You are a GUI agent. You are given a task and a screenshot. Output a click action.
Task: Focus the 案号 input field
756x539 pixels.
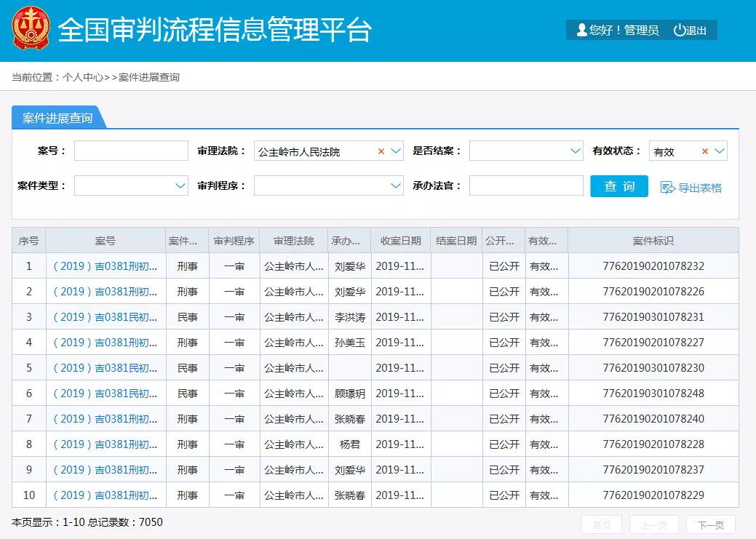131,151
